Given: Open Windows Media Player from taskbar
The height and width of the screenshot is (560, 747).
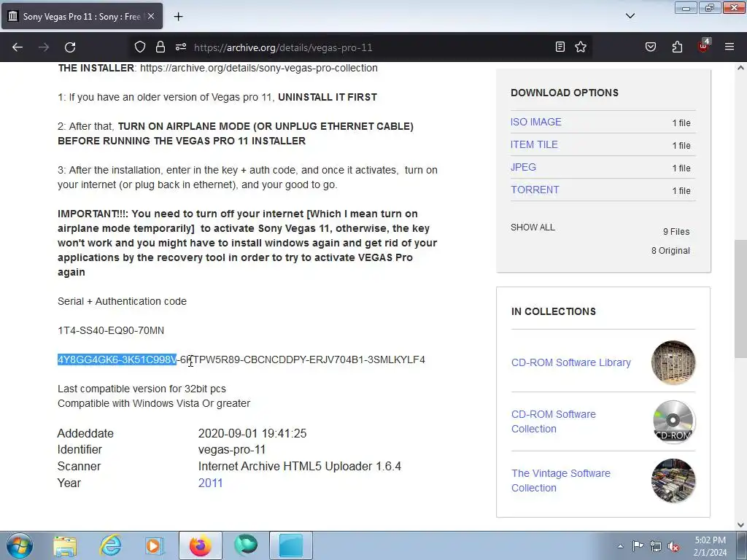Looking at the screenshot, I should (x=155, y=545).
